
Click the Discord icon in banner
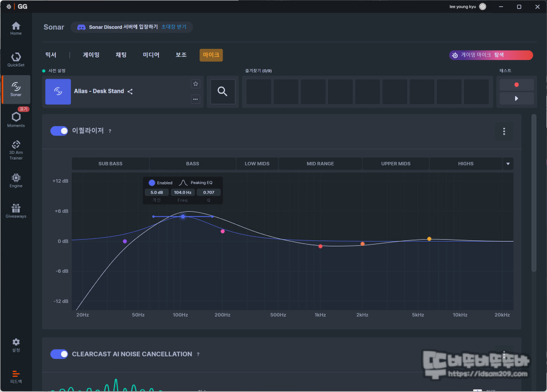[81, 27]
